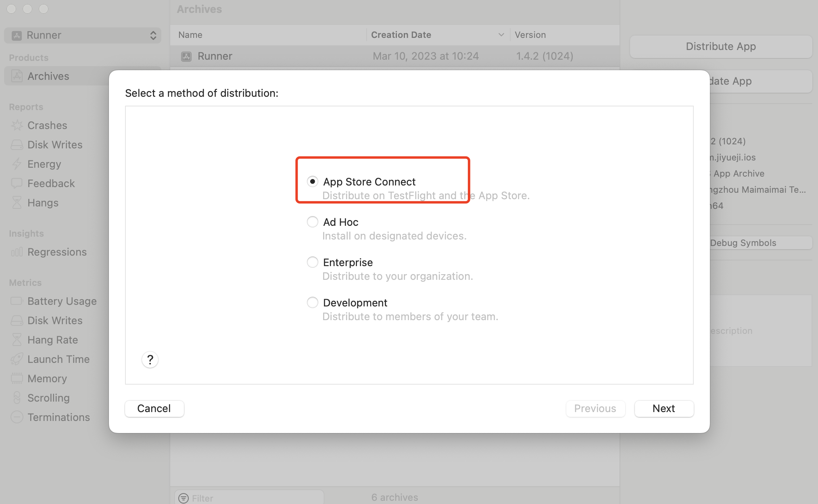Sort archives by the Name column
Viewport: 818px width, 504px height.
pyautogui.click(x=268, y=35)
